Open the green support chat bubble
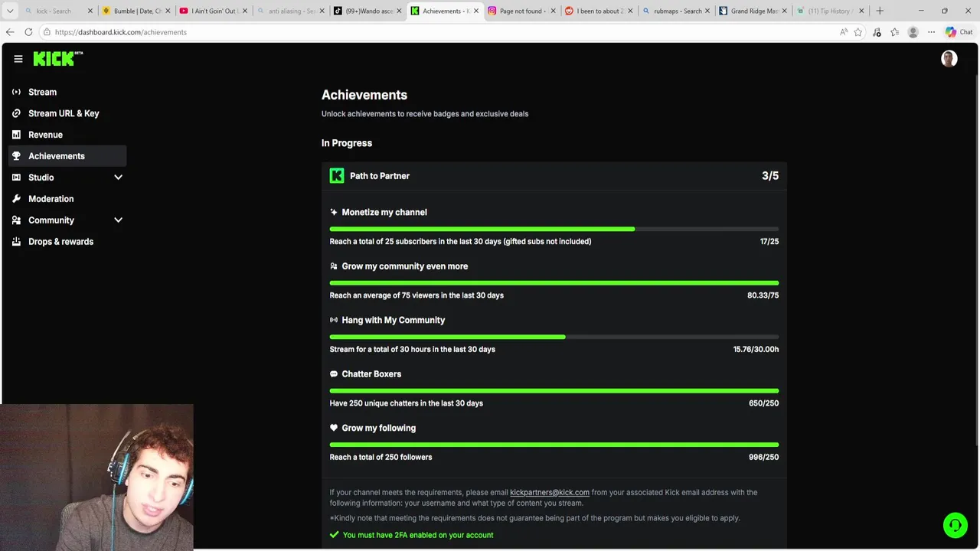The width and height of the screenshot is (980, 551). (955, 525)
